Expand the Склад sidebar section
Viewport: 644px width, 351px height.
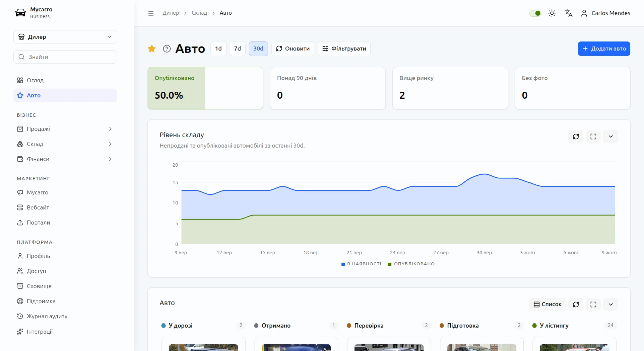(65, 144)
